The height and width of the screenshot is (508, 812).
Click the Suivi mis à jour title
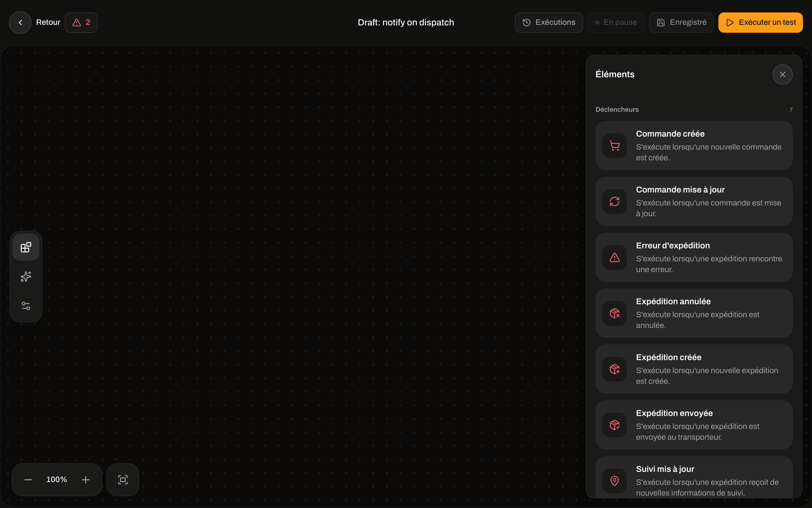665,469
